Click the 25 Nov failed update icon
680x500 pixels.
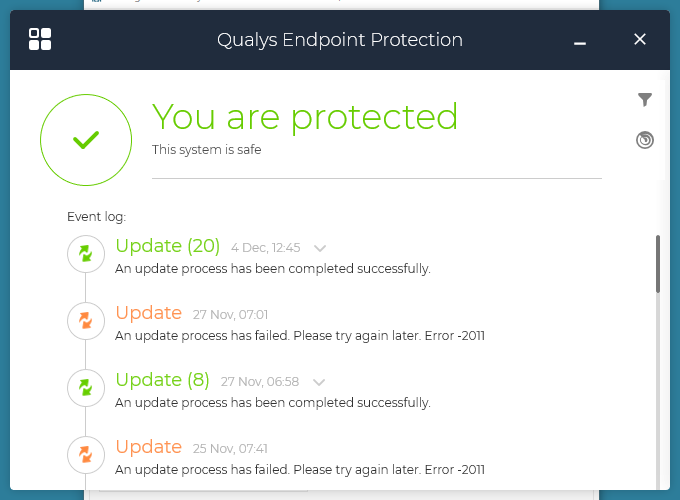click(86, 456)
